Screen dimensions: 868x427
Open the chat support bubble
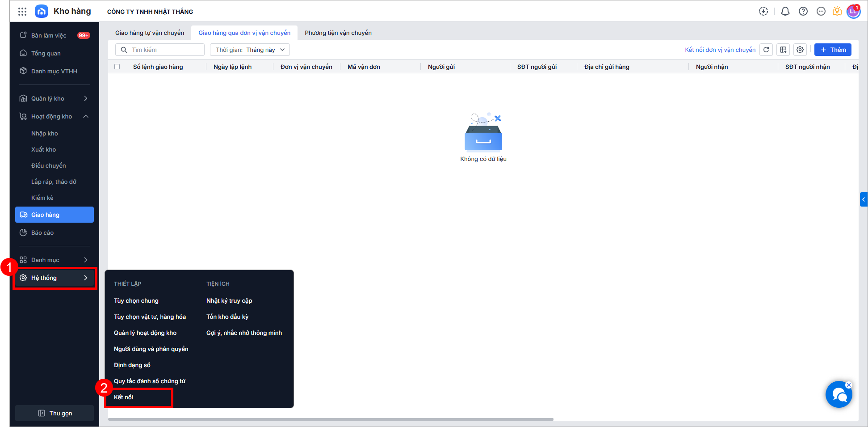(839, 395)
